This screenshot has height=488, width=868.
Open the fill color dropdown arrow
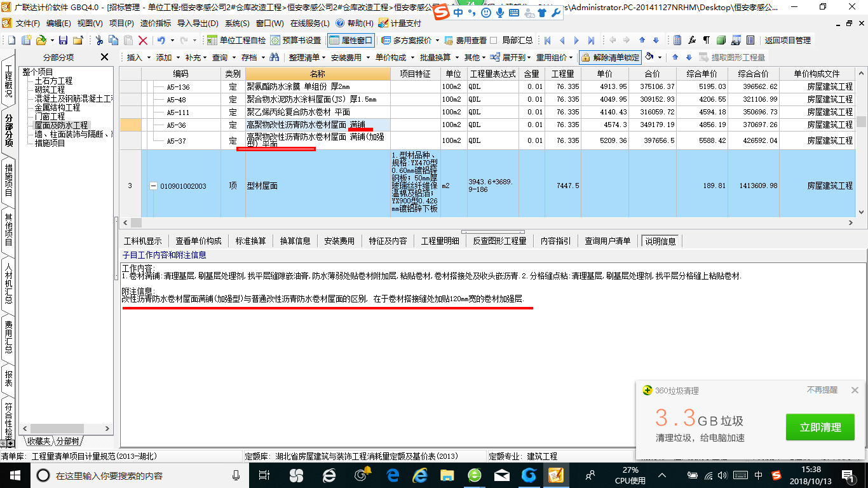(x=660, y=57)
